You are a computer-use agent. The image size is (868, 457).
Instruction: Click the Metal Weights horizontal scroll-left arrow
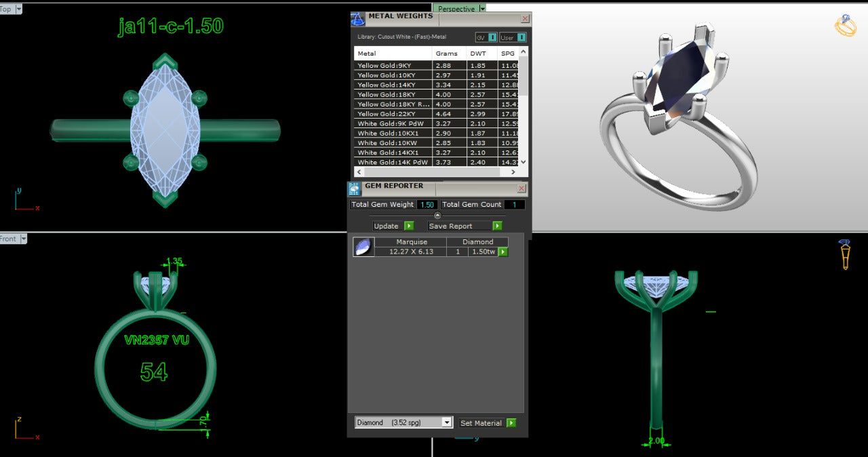point(359,172)
